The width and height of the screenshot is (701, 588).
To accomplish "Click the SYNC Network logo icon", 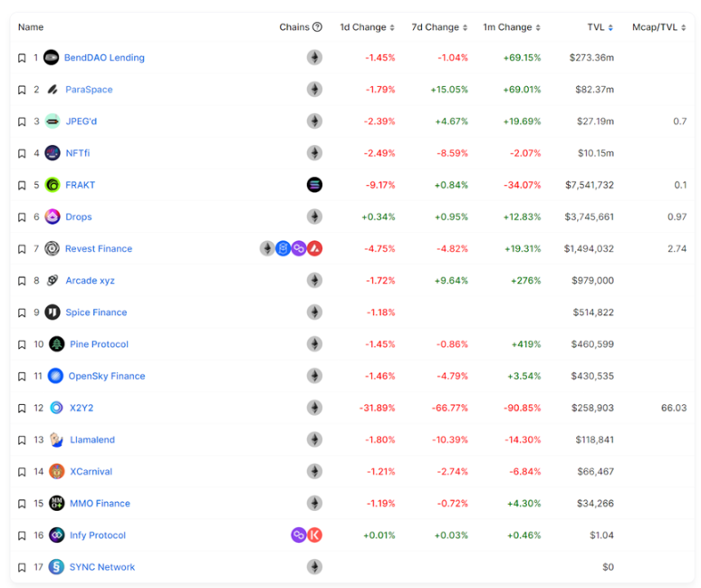I will click(56, 567).
